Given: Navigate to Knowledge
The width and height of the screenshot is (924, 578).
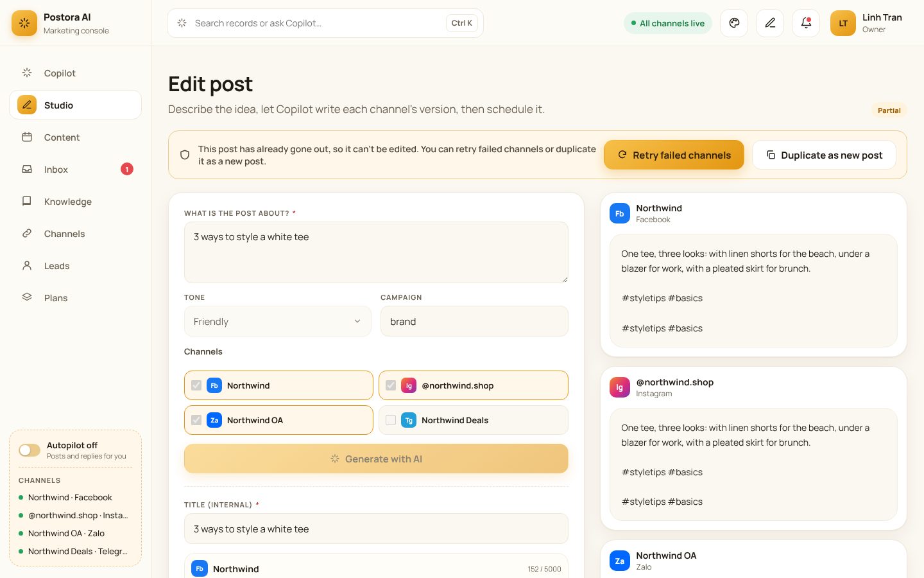Looking at the screenshot, I should (x=75, y=202).
